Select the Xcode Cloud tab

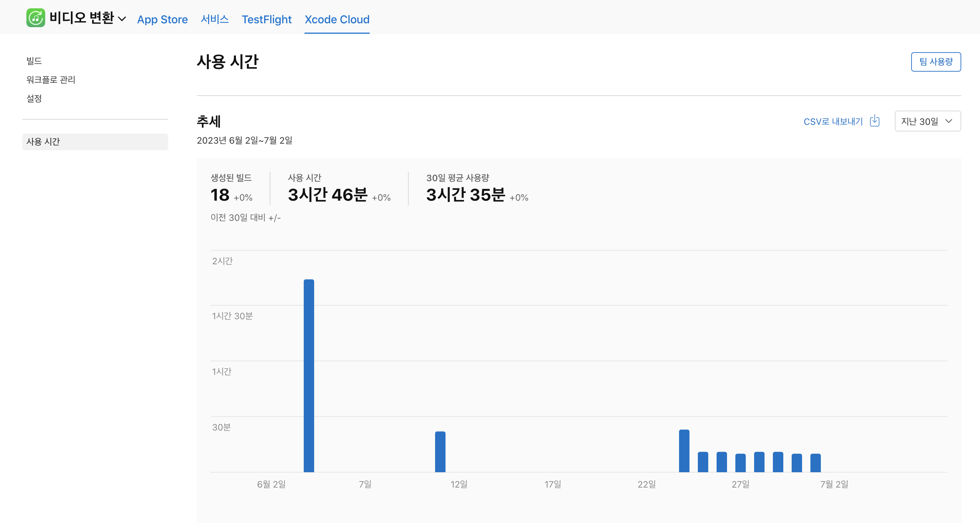tap(337, 19)
